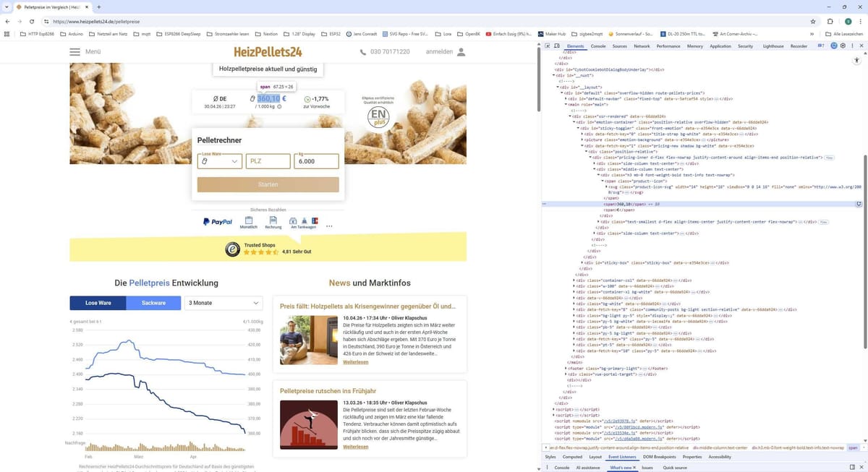Screen dimensions: 868x472
Task: Open the Lose Ware product dropdown
Action: (219, 161)
